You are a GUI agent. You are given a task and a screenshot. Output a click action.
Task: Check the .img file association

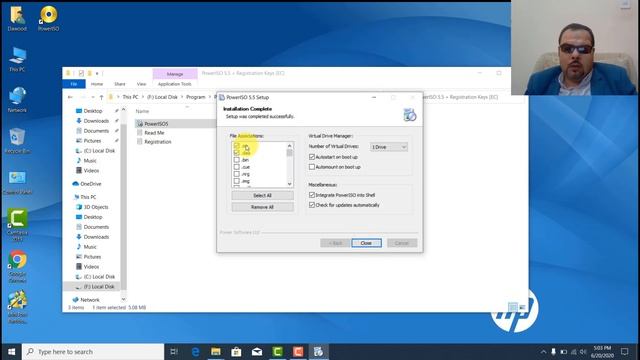click(237, 181)
